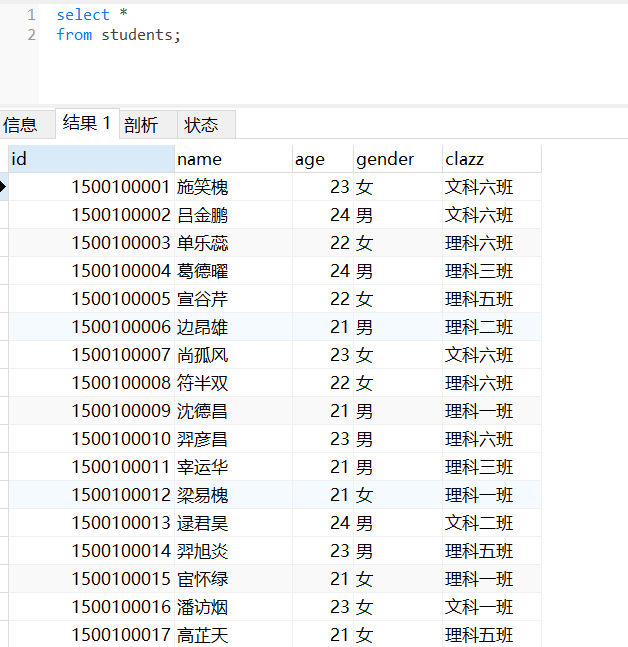Click the gender column header
628x647 pixels.
point(398,159)
